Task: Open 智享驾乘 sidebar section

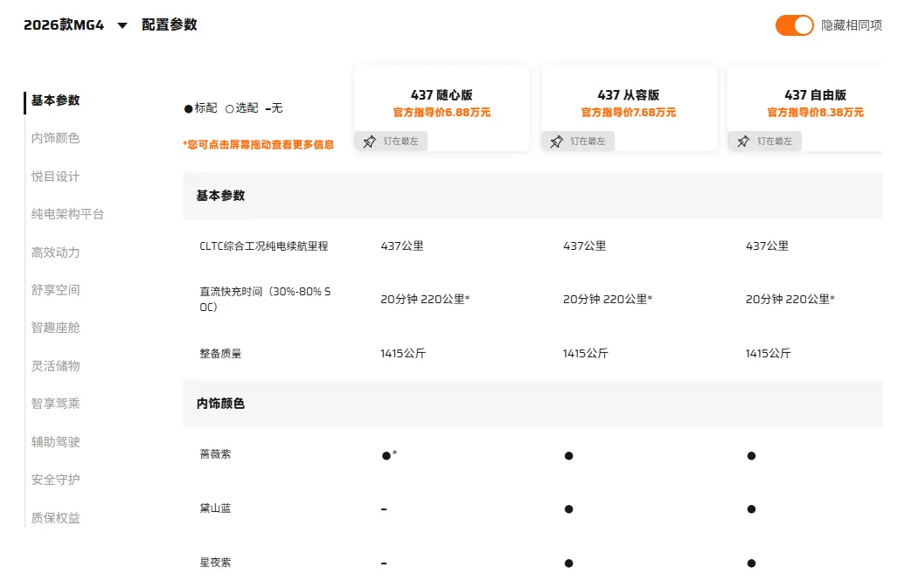Action: tap(56, 404)
